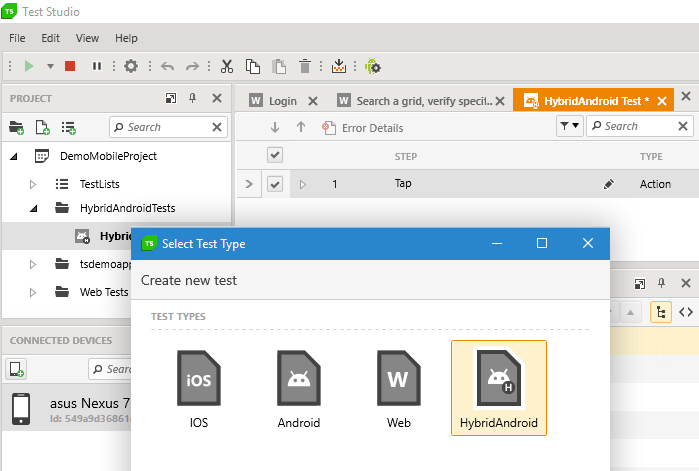Toggle the code view brackets icon
Screen dimensions: 699x471
[686, 312]
